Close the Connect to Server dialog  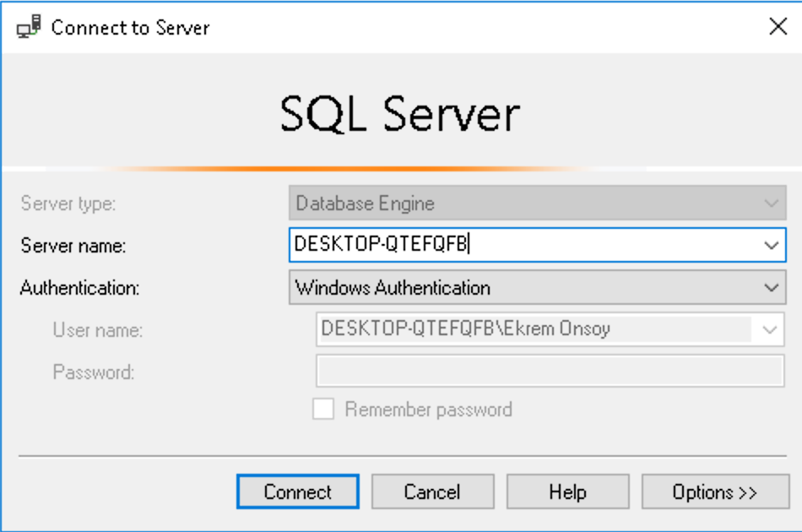click(778, 26)
